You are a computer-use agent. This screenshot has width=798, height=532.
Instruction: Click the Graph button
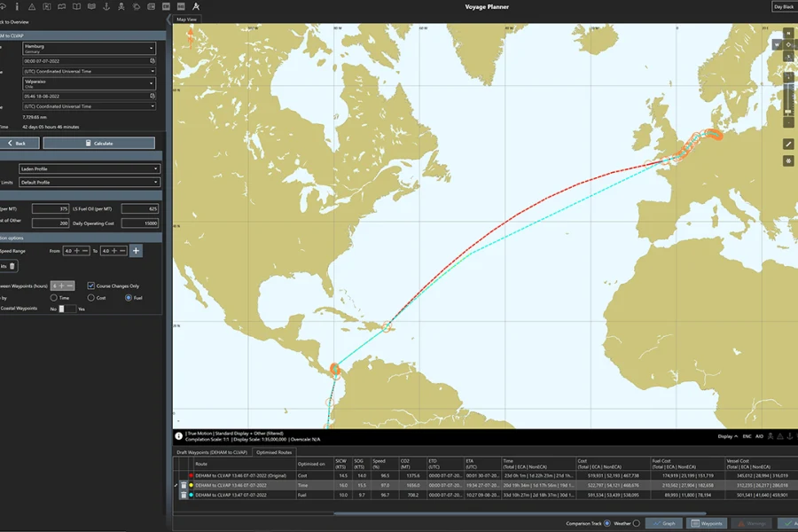click(x=664, y=523)
